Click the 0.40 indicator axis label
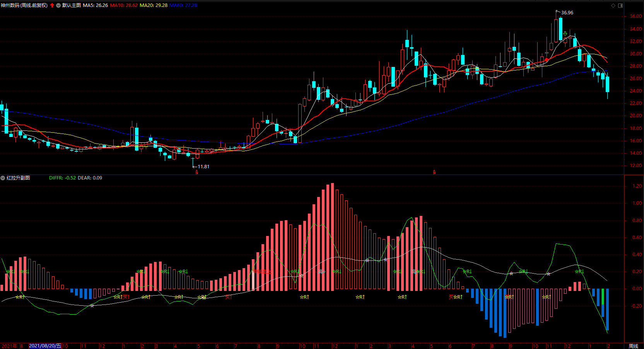Image resolution: width=644 pixels, height=349 pixels. click(x=637, y=255)
